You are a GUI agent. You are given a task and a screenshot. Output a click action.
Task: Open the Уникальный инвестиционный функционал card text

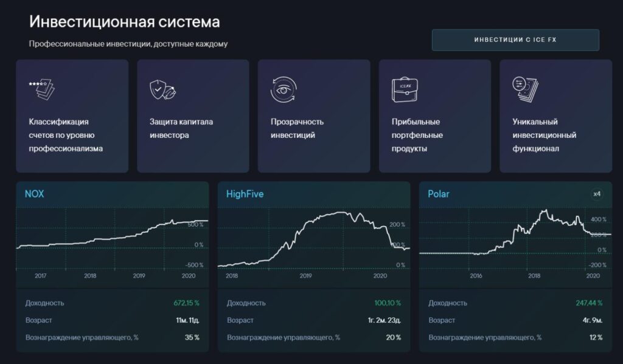point(545,135)
